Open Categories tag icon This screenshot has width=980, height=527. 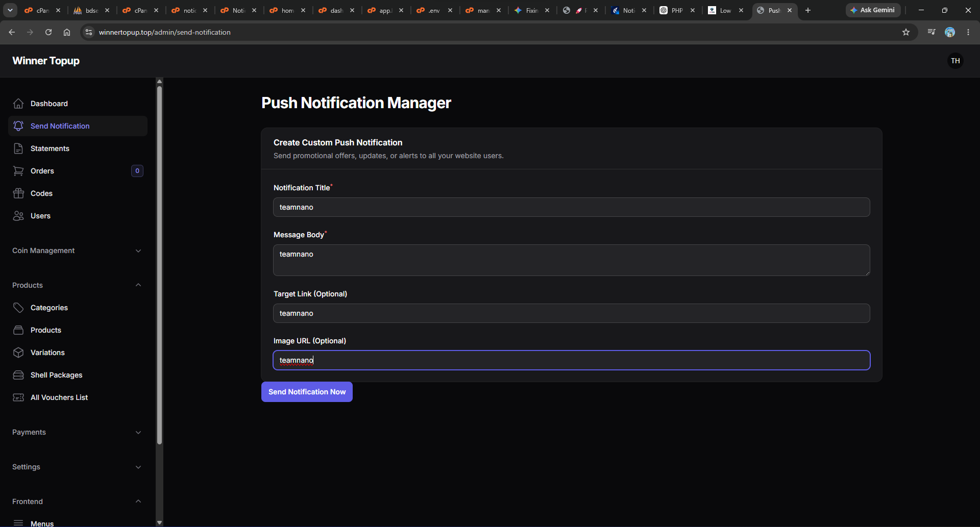point(18,308)
